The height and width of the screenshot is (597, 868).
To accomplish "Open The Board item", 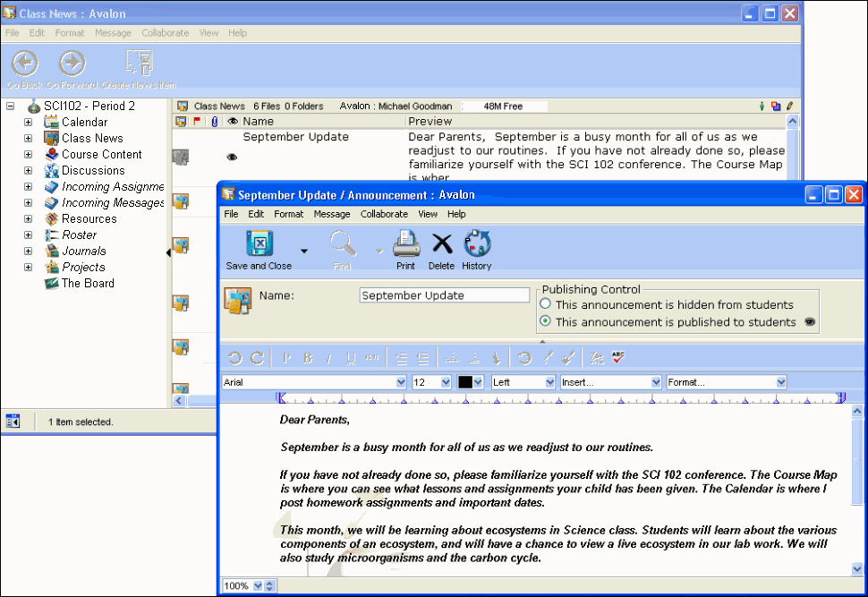I will (88, 283).
